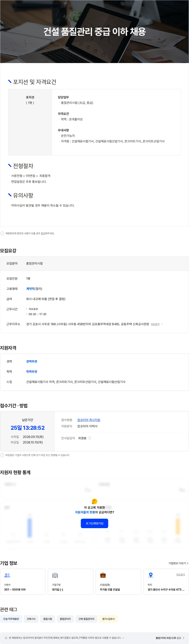Click the 품질관리시험 (초급, 중급) duty line
This screenshot has width=189, height=644.
point(77,103)
